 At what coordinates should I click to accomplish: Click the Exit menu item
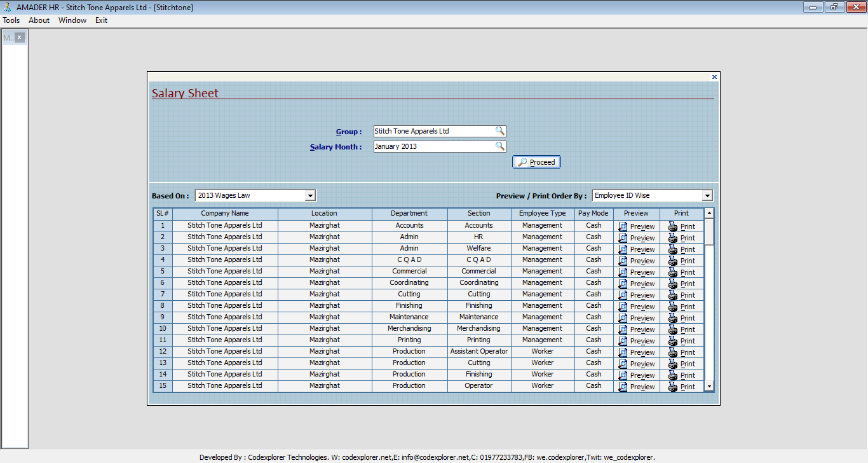(102, 20)
